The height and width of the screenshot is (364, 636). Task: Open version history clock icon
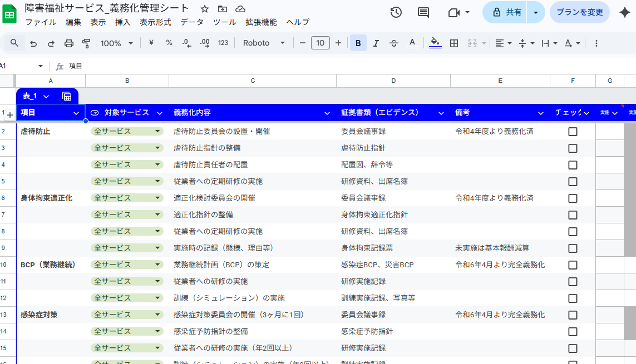(x=396, y=12)
